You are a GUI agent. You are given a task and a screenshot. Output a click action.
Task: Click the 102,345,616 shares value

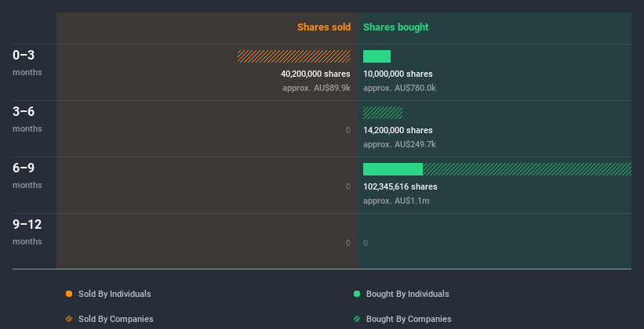point(400,186)
